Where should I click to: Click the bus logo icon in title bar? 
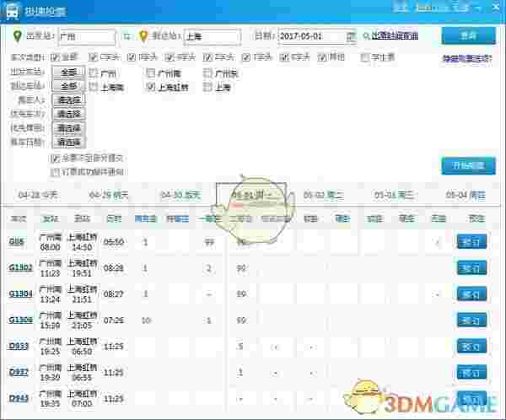click(13, 11)
